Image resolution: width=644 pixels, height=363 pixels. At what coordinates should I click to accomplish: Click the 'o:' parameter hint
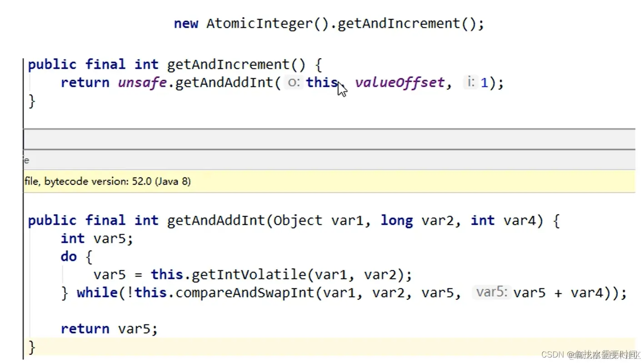pos(294,83)
